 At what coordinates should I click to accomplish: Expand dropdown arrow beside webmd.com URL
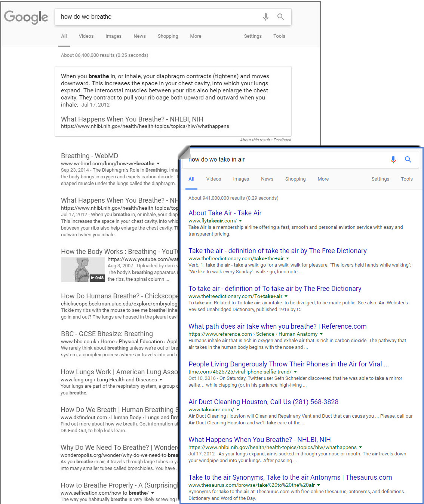coord(158,164)
